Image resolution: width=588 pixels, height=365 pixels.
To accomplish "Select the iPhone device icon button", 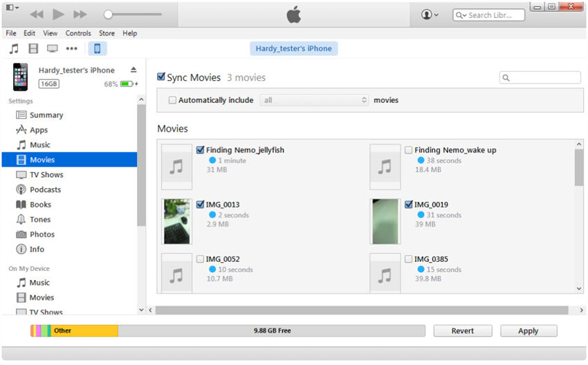I will 97,48.
